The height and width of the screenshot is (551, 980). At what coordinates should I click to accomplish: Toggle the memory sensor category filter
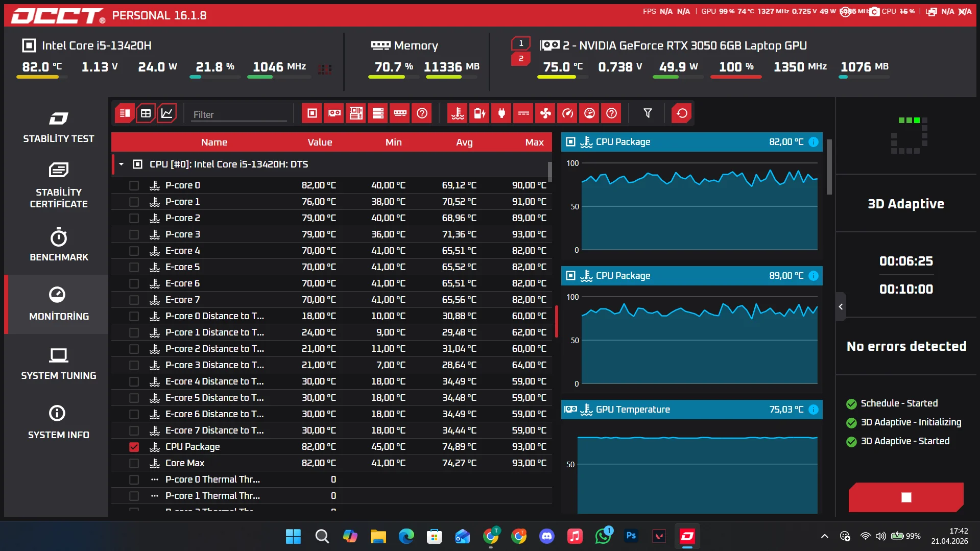click(400, 113)
